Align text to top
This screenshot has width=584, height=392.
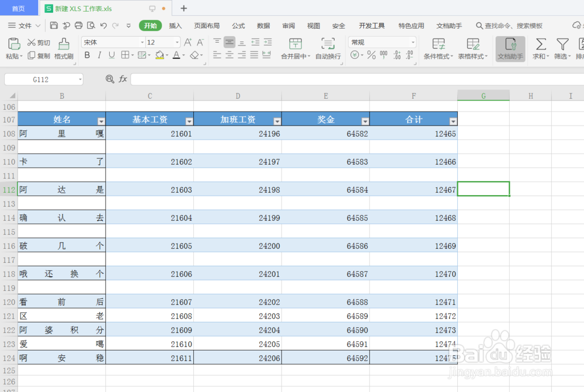click(217, 41)
